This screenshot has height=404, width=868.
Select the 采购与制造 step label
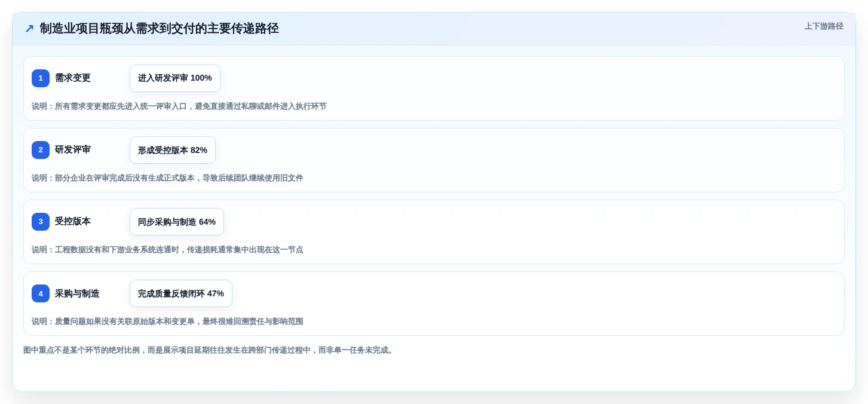77,293
